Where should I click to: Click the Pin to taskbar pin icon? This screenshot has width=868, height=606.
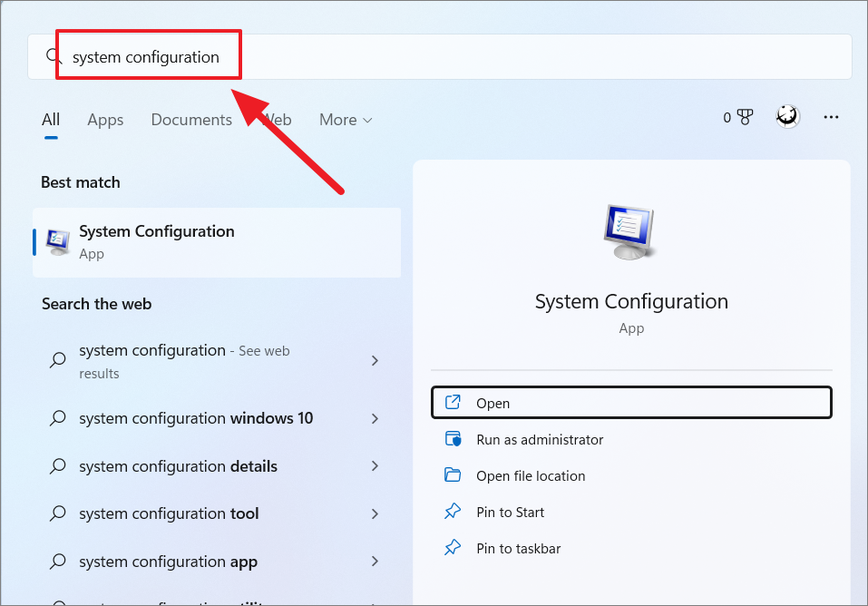(453, 548)
